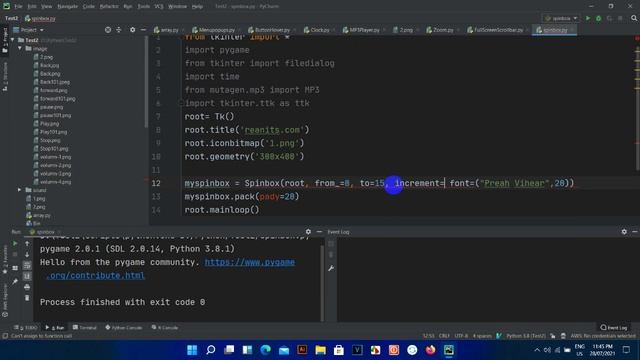Pin the Run tab with the pin icon
The height and width of the screenshot is (360, 640).
pyautogui.click(x=15, y=281)
